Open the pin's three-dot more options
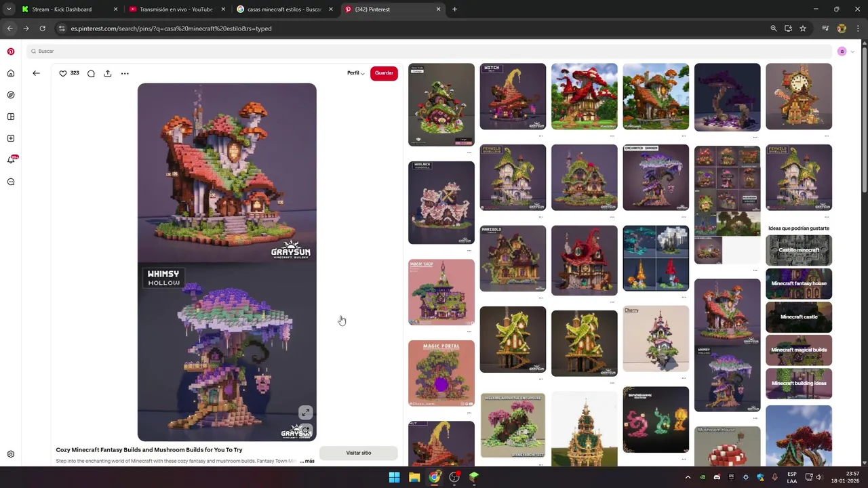The height and width of the screenshot is (488, 868). (125, 73)
